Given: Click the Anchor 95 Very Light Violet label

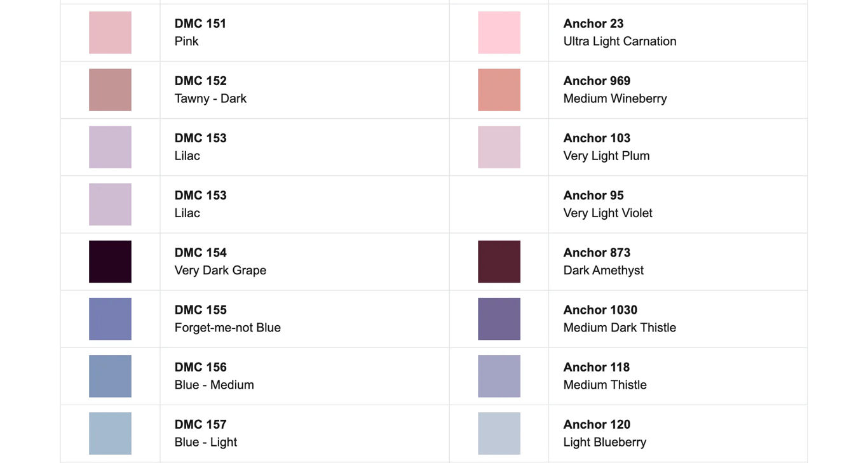Looking at the screenshot, I should 607,204.
